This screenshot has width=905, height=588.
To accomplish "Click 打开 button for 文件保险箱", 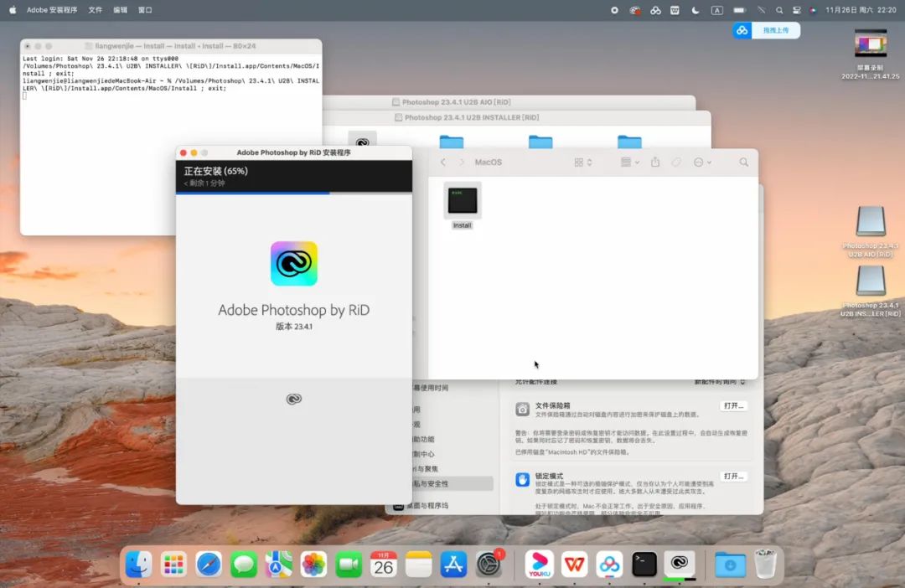I will point(733,405).
